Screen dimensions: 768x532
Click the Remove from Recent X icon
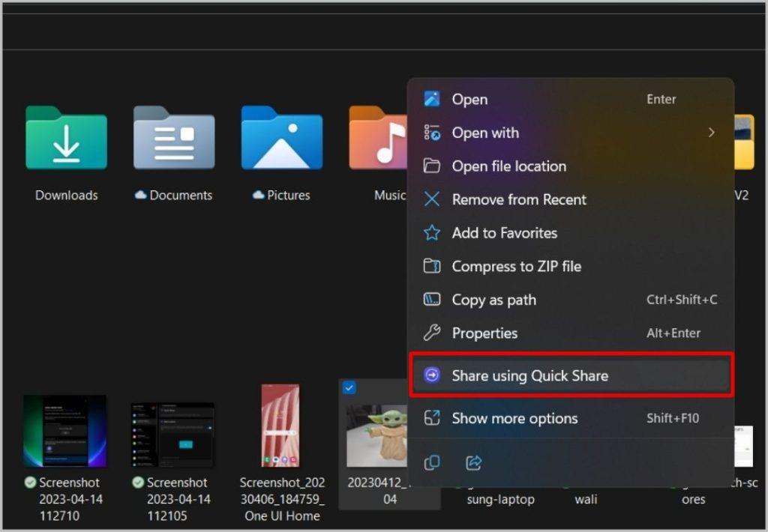pos(432,199)
